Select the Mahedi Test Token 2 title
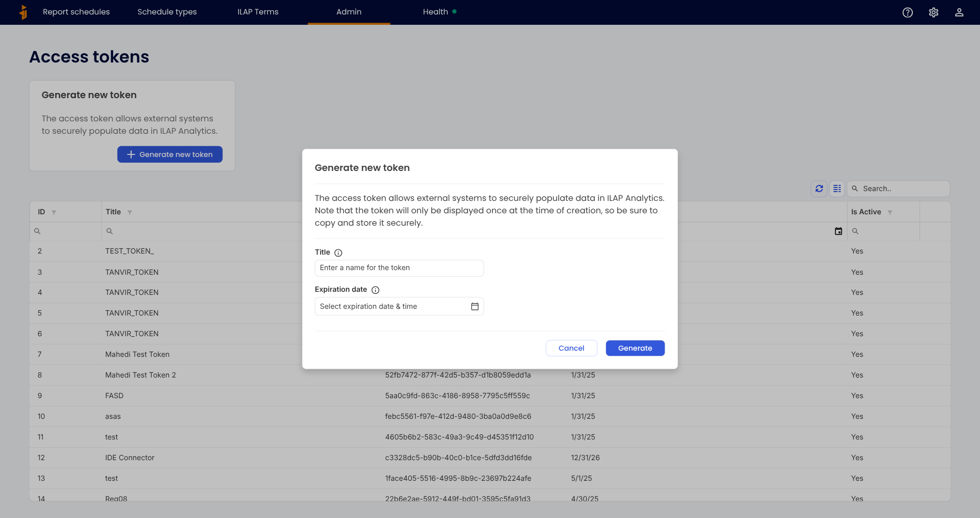The image size is (980, 518). pos(140,375)
